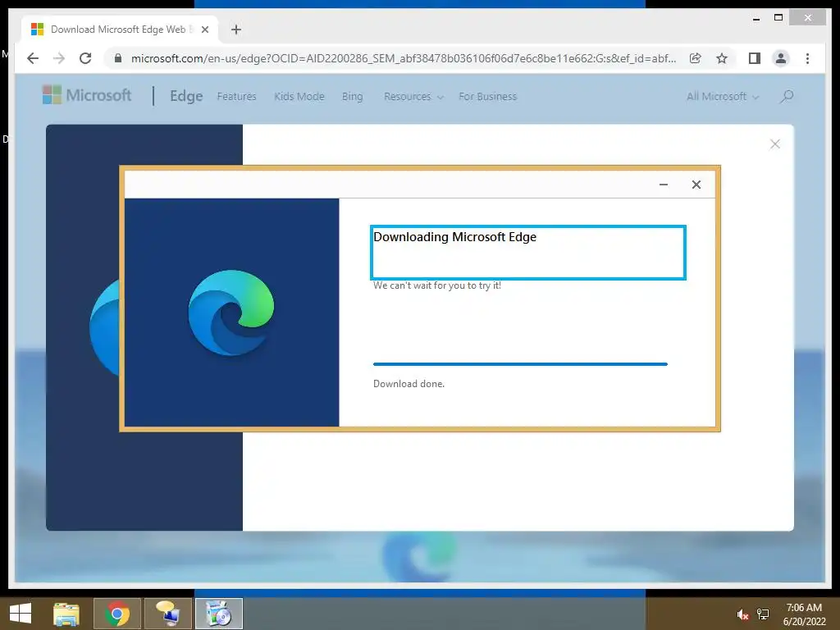This screenshot has height=630, width=840.
Task: Select the installer disc icon in taskbar
Action: pos(218,614)
